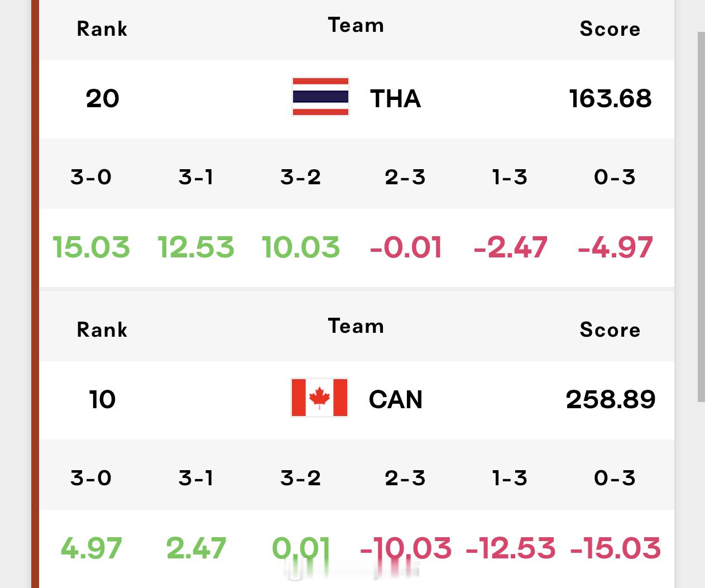Select the 12.53 points under Thailand 3-1

coord(195,247)
